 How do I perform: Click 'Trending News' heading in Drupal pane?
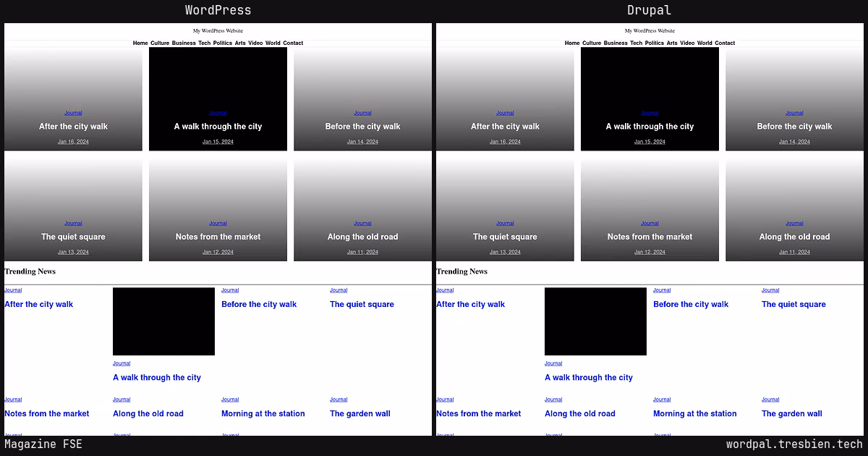click(x=461, y=271)
